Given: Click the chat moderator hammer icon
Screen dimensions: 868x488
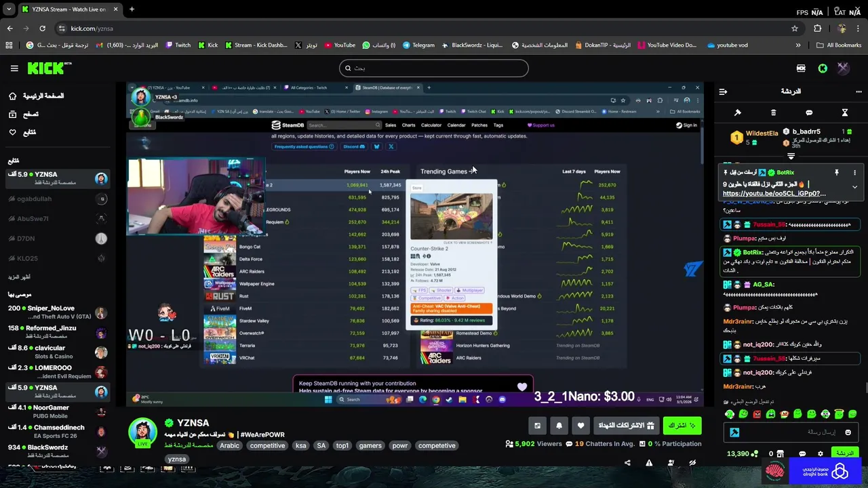Looking at the screenshot, I should (x=738, y=113).
